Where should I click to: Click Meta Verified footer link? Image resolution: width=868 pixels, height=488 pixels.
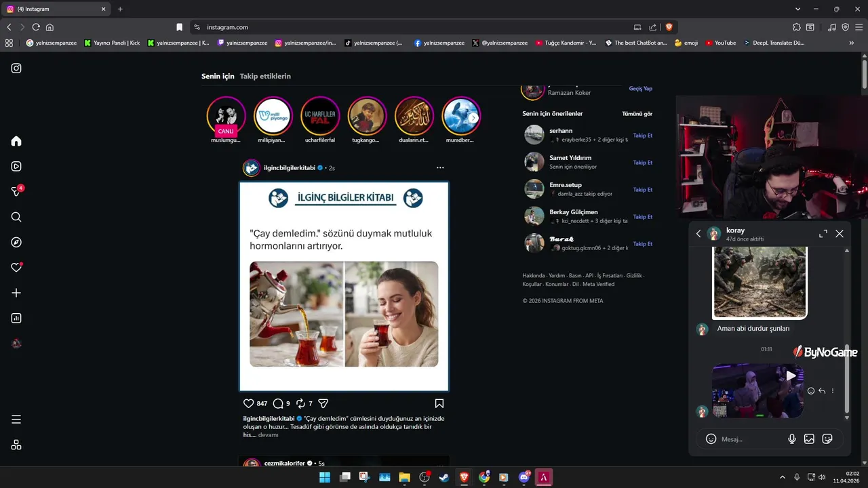[599, 284]
